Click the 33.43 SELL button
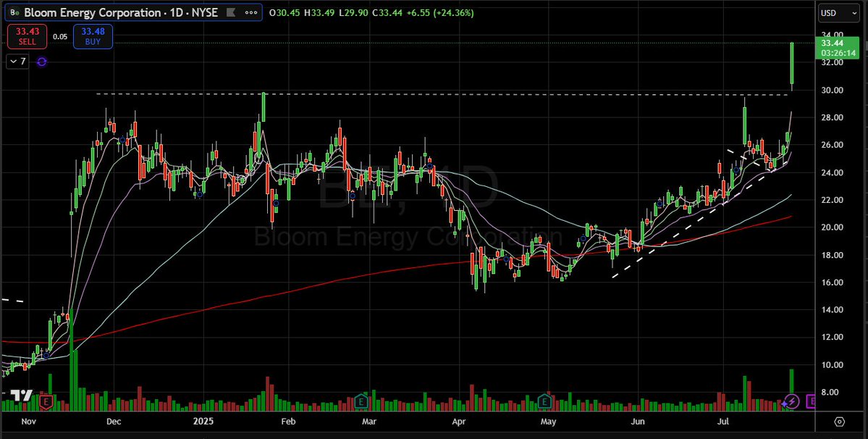Screen dimensions: 868x439 (x=27, y=36)
